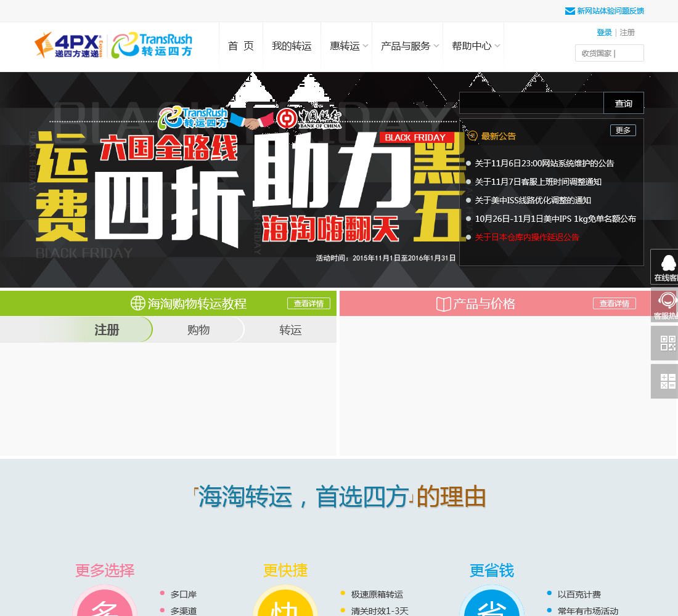Click the Bank of China logo

[309, 118]
